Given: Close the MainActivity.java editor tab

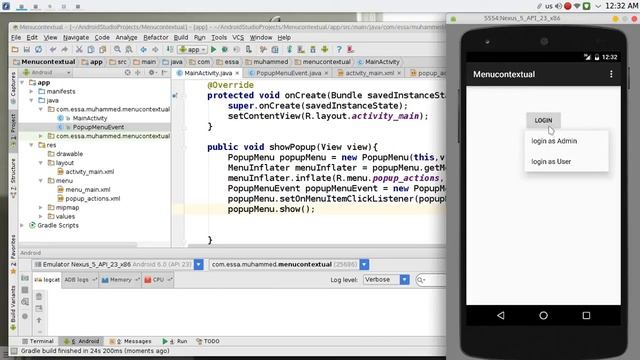Looking at the screenshot, I should [237, 73].
